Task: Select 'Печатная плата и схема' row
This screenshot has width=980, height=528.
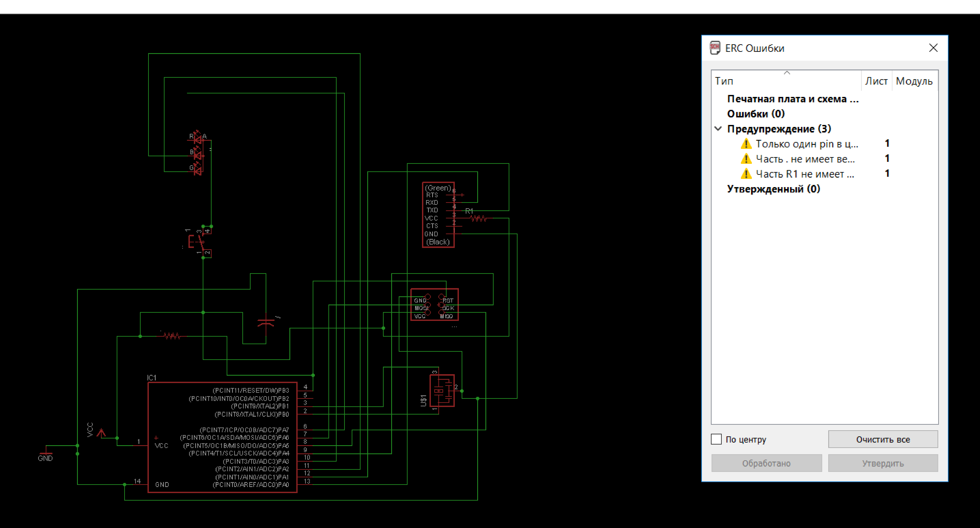Action: [793, 99]
